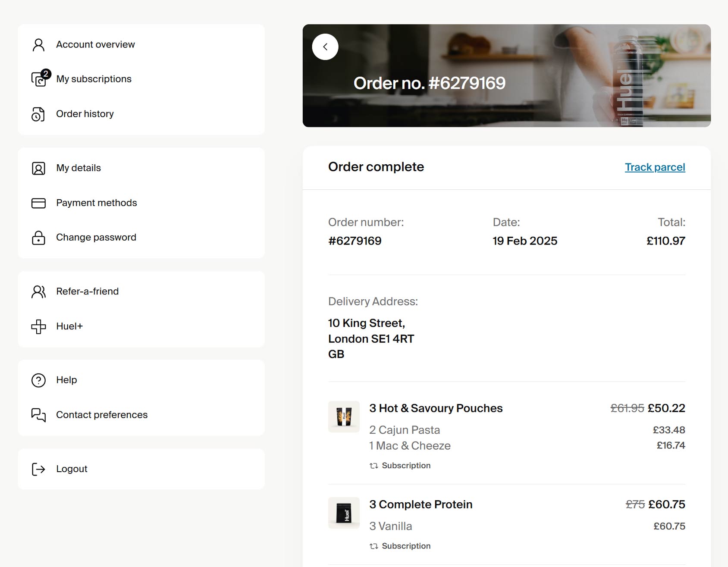
Task: Open My subscriptions pouch icon
Action: point(38,79)
